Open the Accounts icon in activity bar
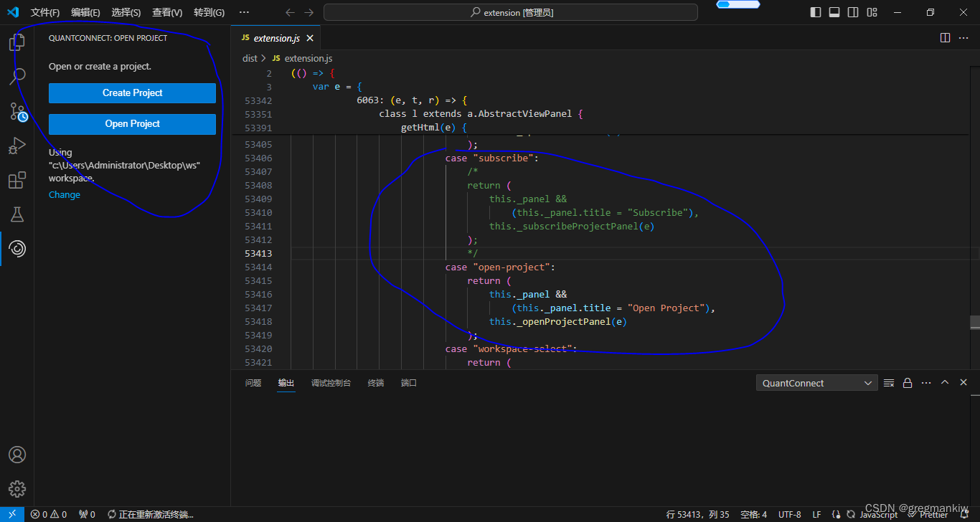The width and height of the screenshot is (980, 522). click(x=17, y=455)
